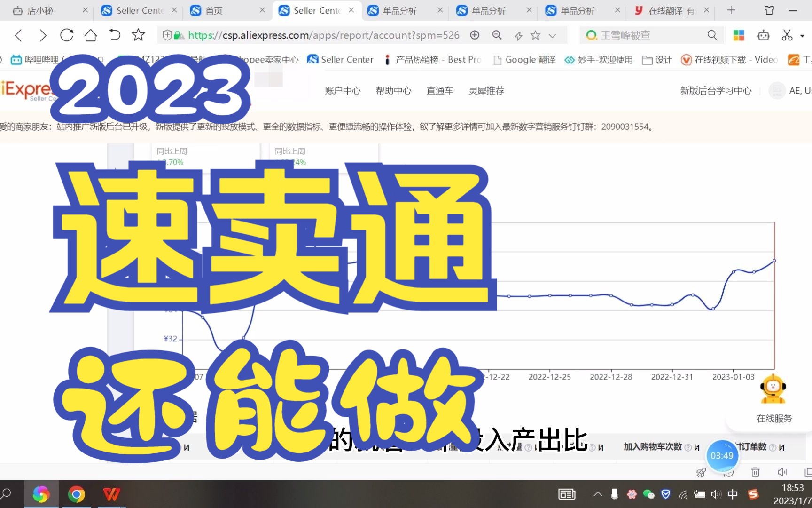Switch to 首页 tab
The width and height of the screenshot is (812, 508).
click(x=227, y=10)
